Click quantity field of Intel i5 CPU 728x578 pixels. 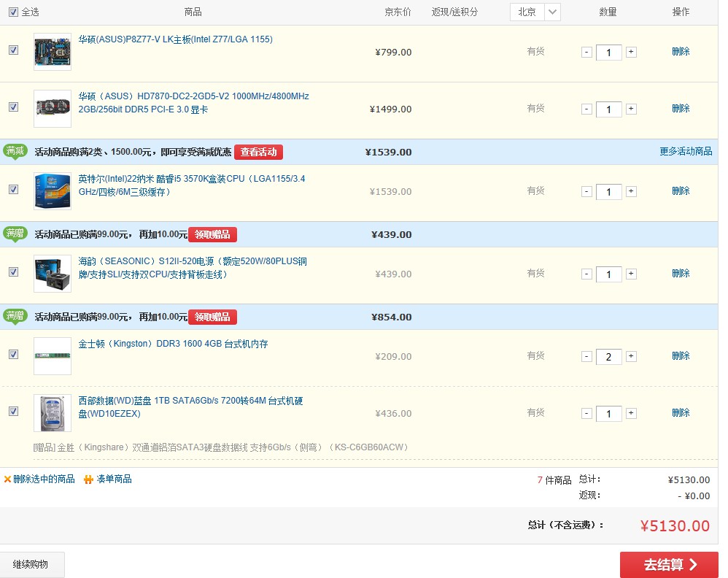pos(608,192)
